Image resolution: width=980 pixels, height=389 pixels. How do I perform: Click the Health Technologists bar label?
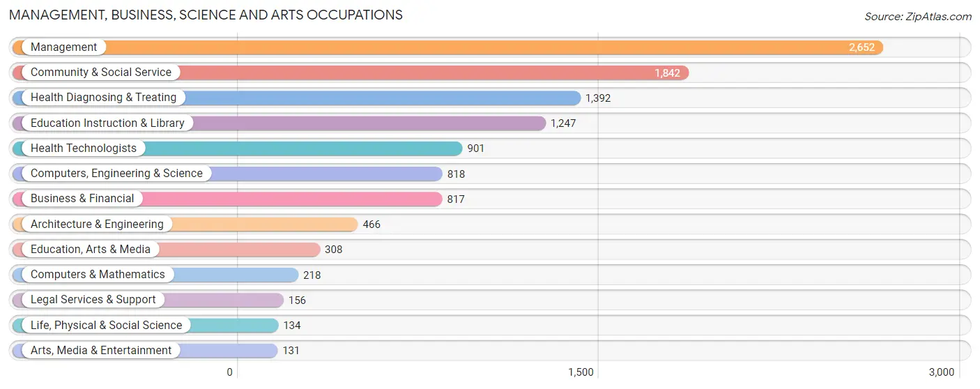[84, 148]
